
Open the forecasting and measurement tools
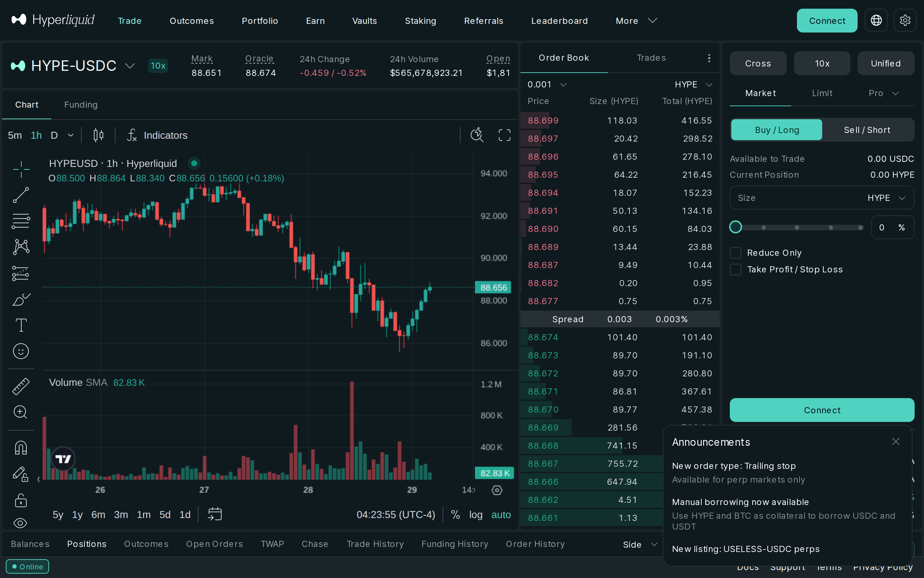coord(21,273)
